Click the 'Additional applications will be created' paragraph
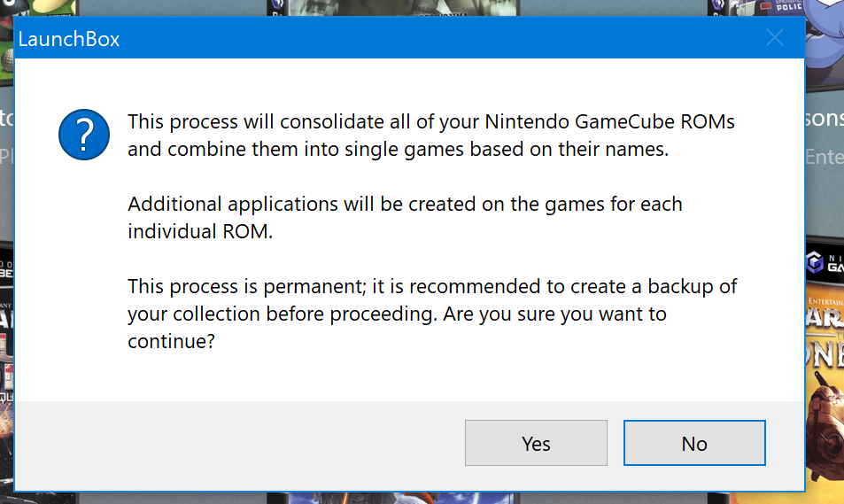The width and height of the screenshot is (844, 504). (405, 218)
